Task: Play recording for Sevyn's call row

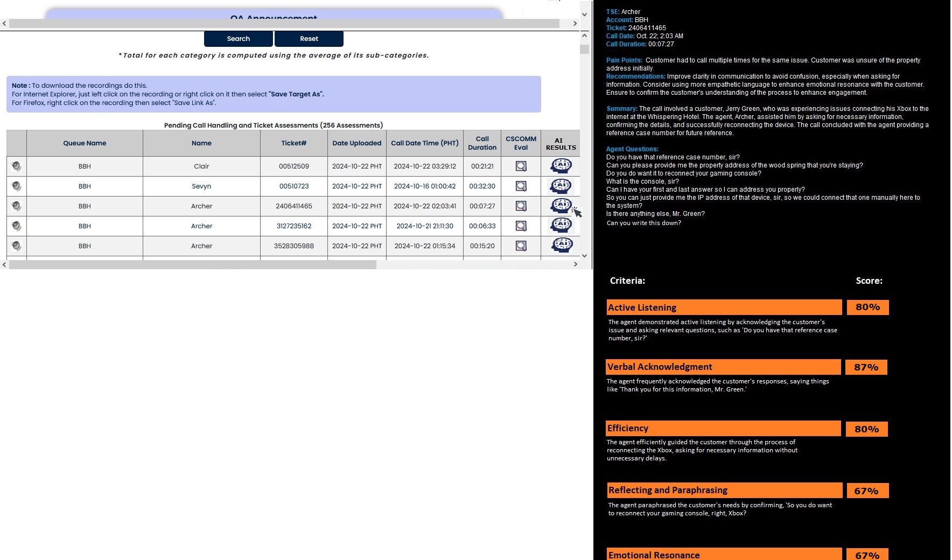Action: pos(17,186)
